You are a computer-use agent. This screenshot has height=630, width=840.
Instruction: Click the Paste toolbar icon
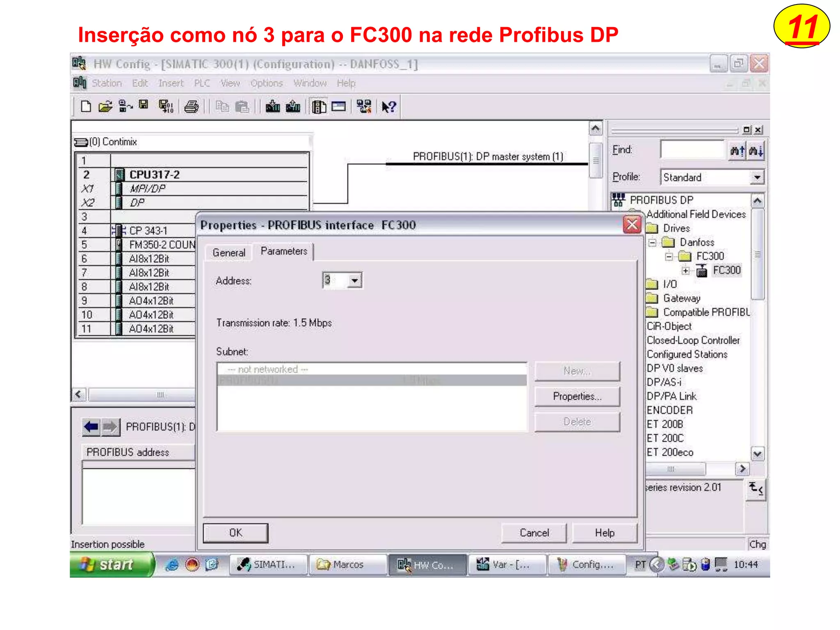pos(242,107)
